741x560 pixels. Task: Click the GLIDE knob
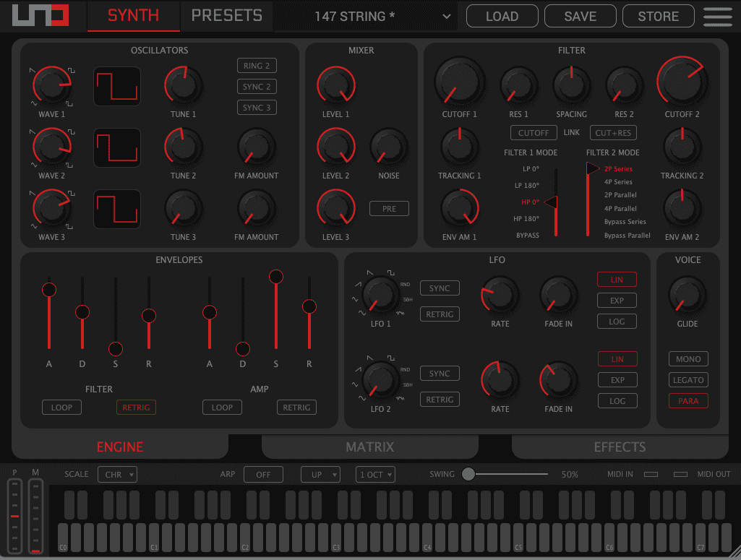(687, 295)
